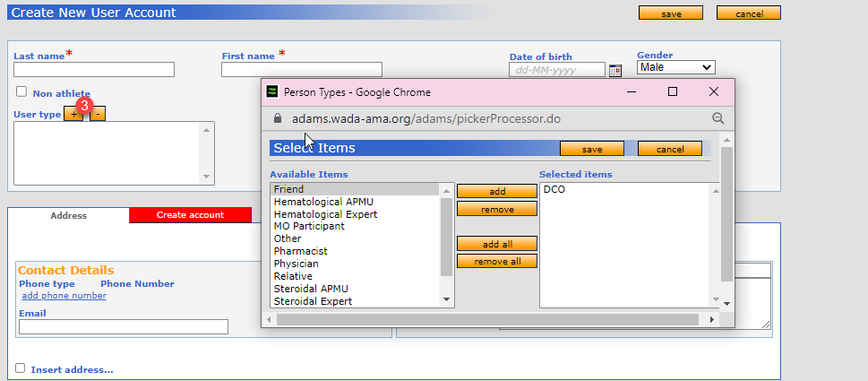868x381 pixels.
Task: Click the Email input field
Action: pyautogui.click(x=124, y=326)
